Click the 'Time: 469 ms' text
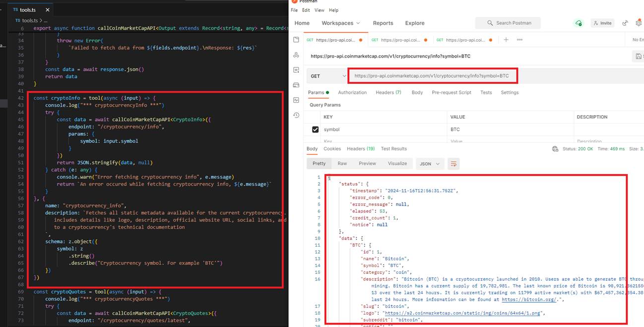Image resolution: width=644 pixels, height=327 pixels. click(x=610, y=149)
